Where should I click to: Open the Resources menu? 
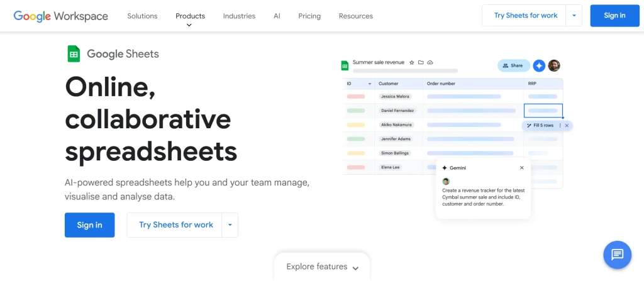[356, 16]
